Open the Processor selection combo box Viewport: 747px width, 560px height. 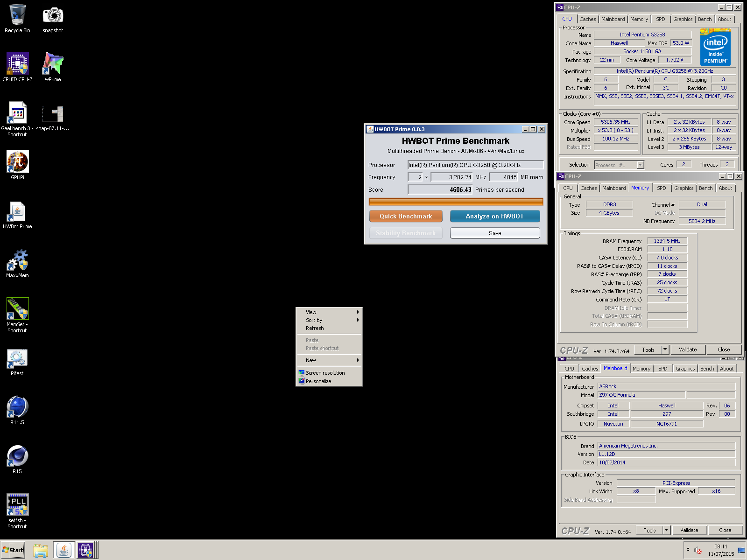click(x=619, y=165)
